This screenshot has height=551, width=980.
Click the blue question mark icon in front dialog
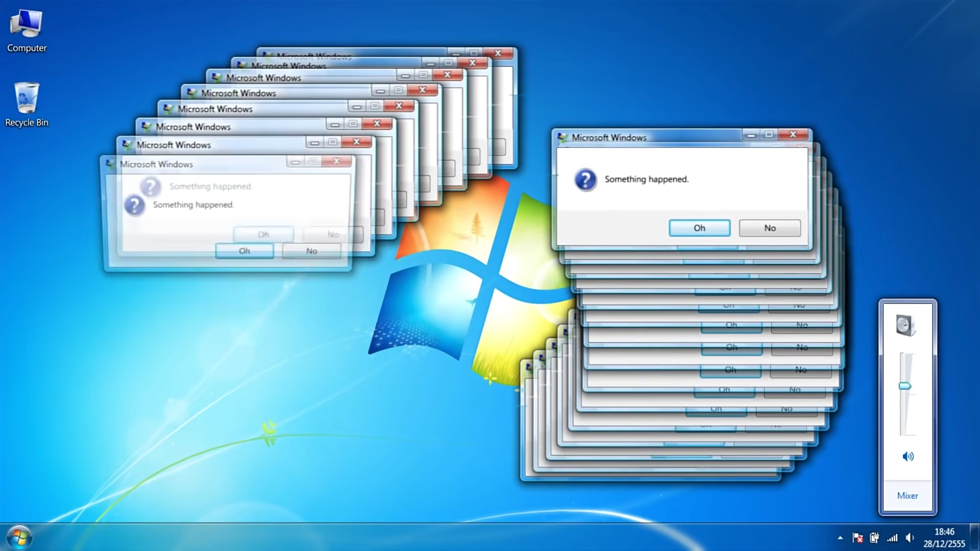coord(585,180)
